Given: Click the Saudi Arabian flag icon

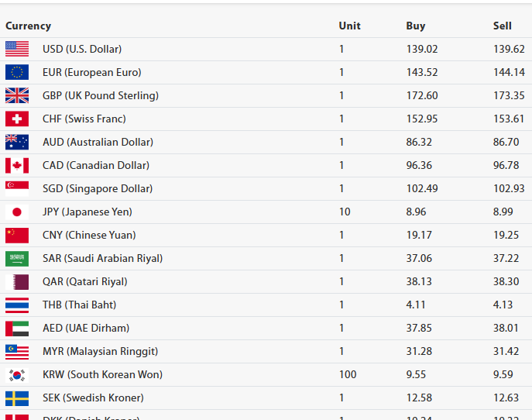Looking at the screenshot, I should pos(17,258).
